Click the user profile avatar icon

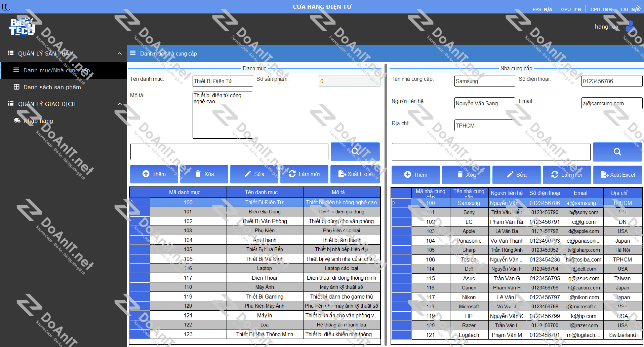click(630, 27)
